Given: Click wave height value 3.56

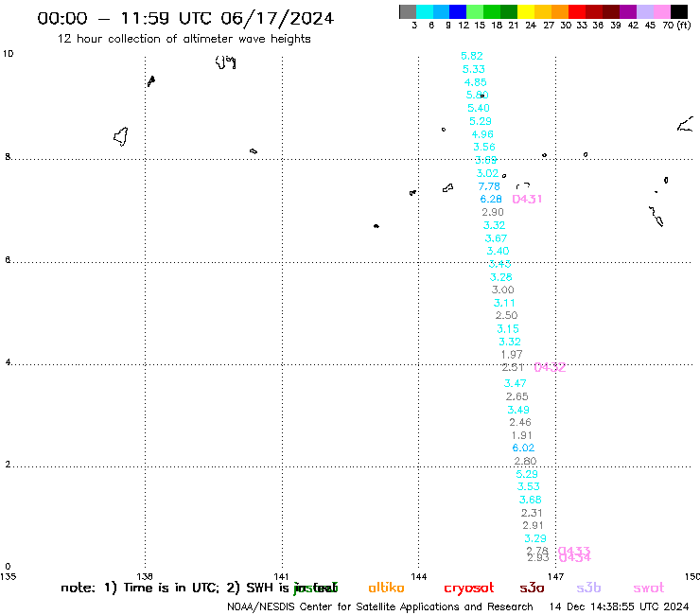Looking at the screenshot, I should coord(484,147).
